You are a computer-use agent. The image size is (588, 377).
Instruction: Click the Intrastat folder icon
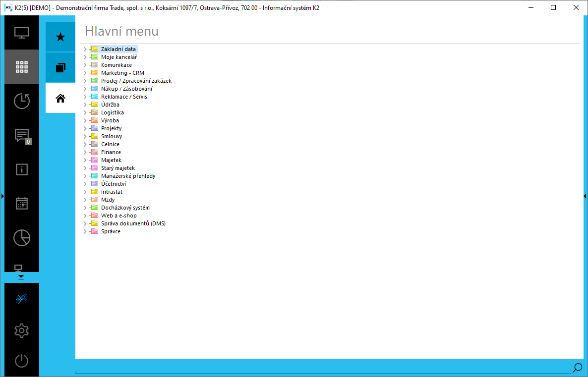[95, 192]
